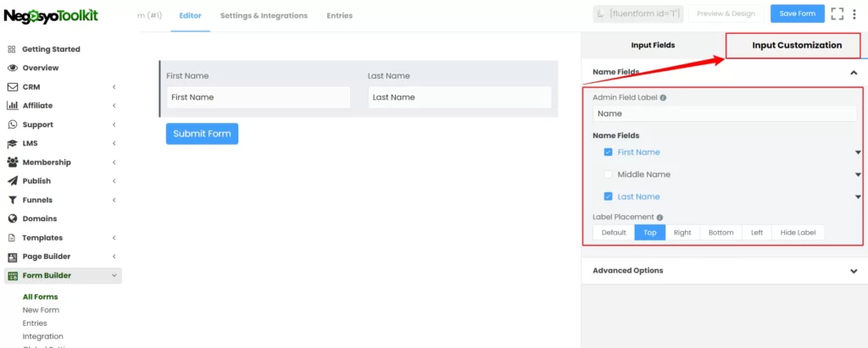Expand First Name field settings arrow
The image size is (868, 348).
858,152
